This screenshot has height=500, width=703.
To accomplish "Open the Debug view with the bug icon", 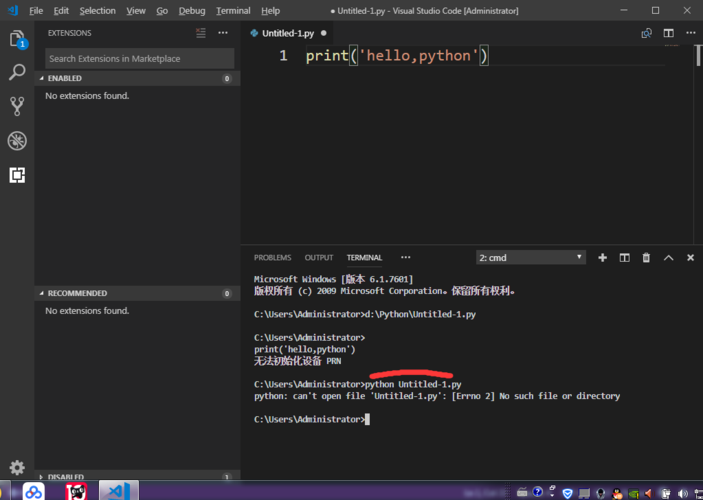I will pyautogui.click(x=17, y=141).
